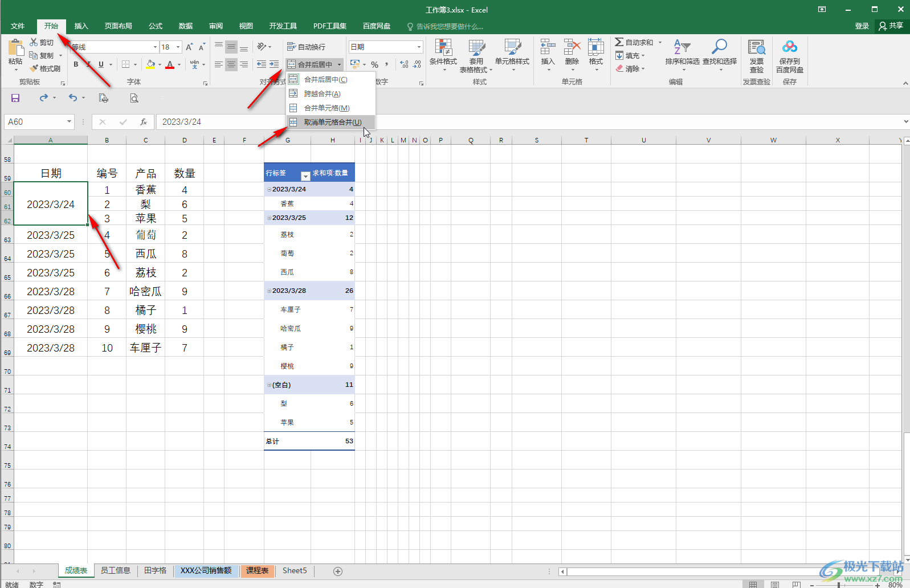Click the red font color A icon

[x=170, y=64]
